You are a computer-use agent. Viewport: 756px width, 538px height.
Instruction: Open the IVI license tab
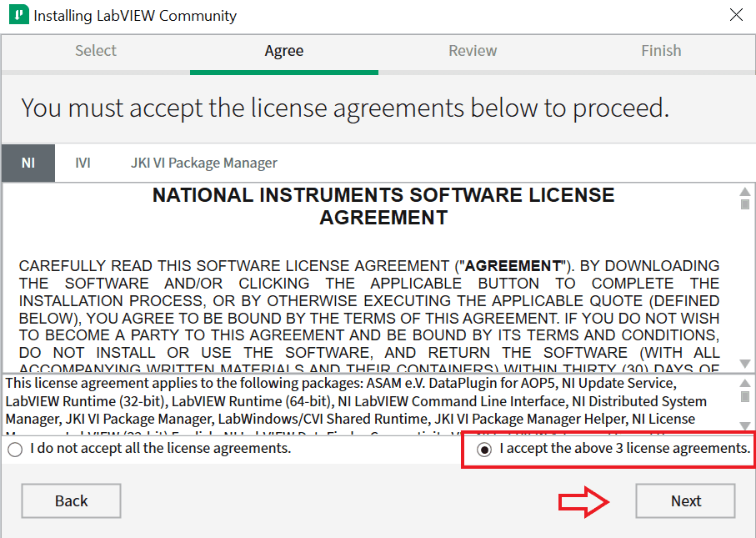83,163
